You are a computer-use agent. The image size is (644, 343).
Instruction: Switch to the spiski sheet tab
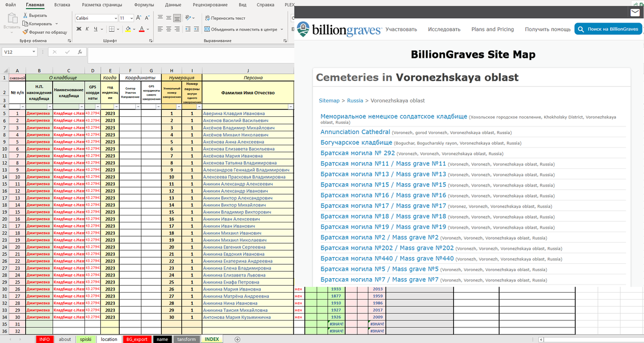pos(85,339)
